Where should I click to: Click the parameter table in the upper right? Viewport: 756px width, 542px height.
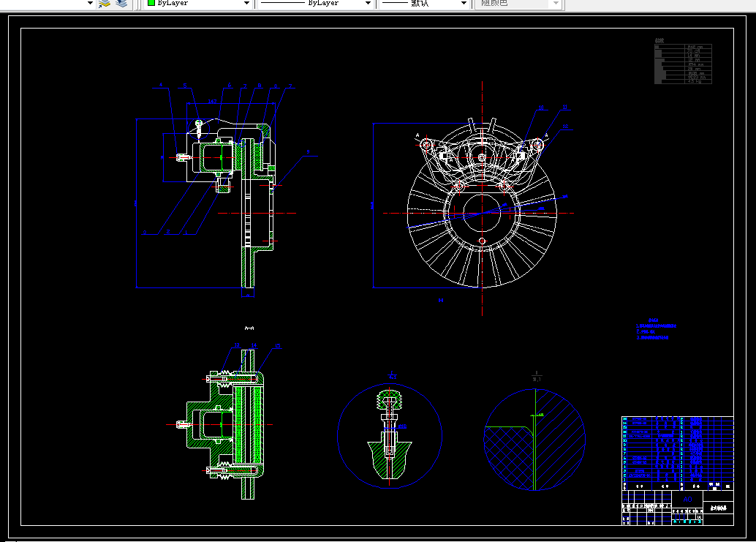click(x=683, y=64)
